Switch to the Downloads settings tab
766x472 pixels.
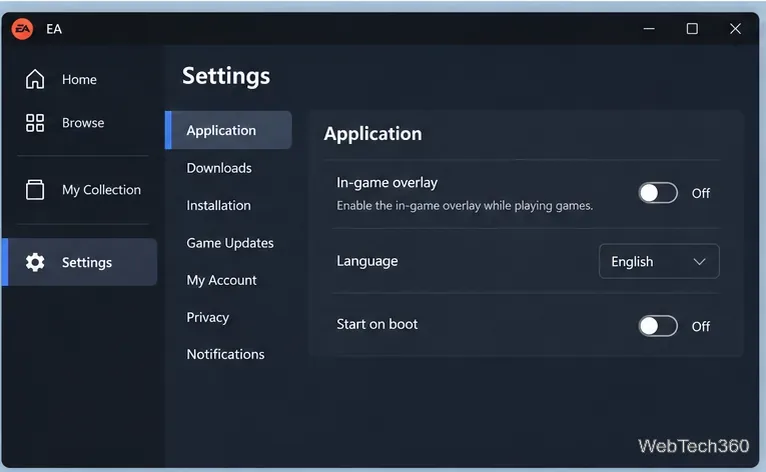219,168
